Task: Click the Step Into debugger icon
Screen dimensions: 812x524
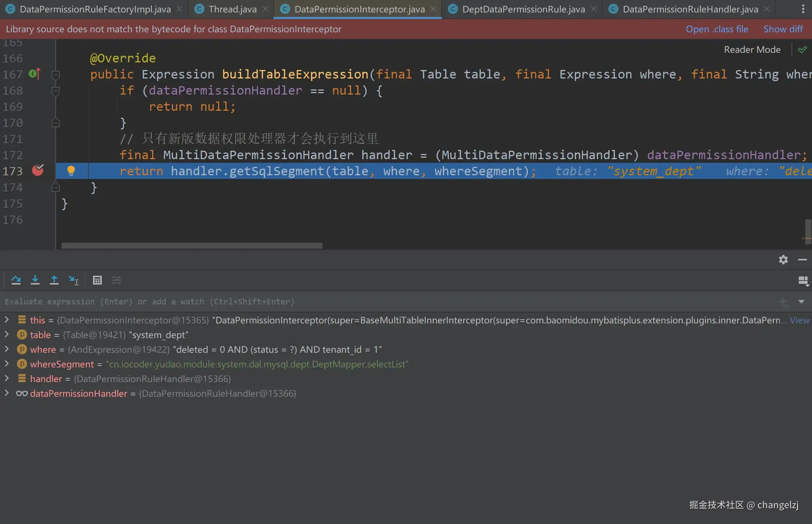Action: point(35,280)
